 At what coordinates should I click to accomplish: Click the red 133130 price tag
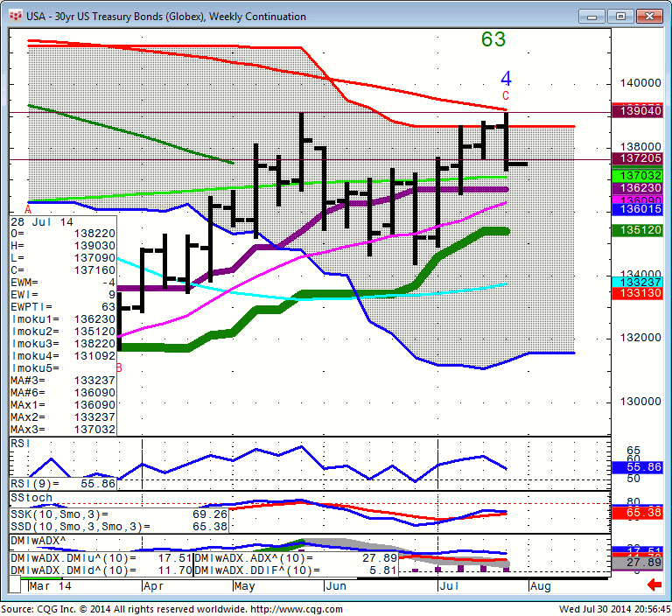pos(637,294)
